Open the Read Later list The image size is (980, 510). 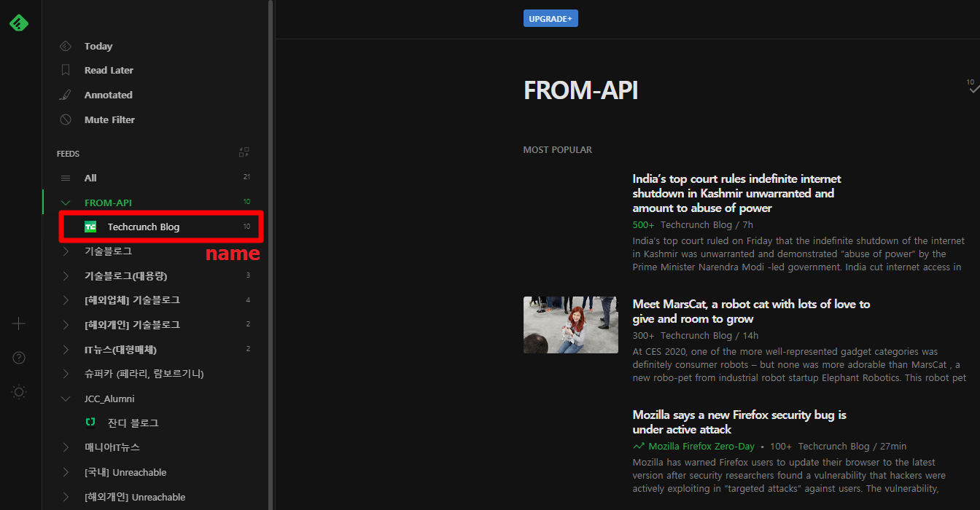(x=109, y=70)
